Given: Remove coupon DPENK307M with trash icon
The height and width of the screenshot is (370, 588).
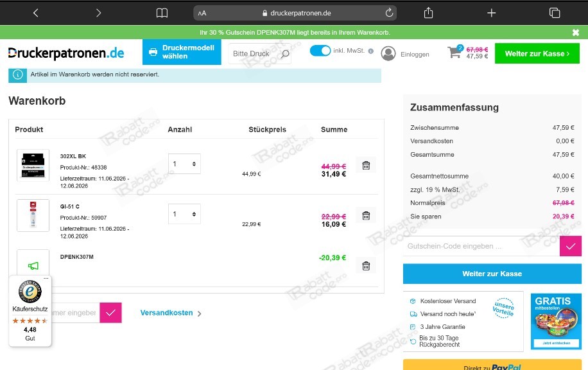Looking at the screenshot, I should pyautogui.click(x=366, y=266).
